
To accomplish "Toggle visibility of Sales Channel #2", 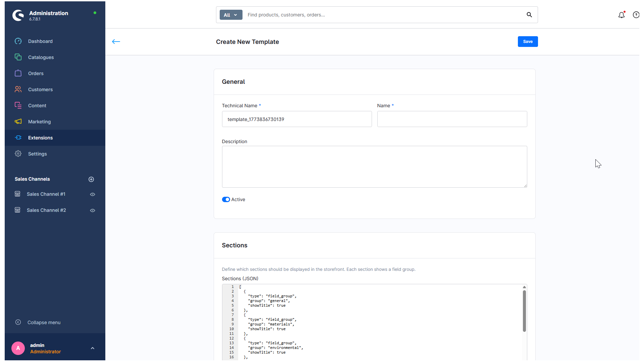I will [x=93, y=210].
